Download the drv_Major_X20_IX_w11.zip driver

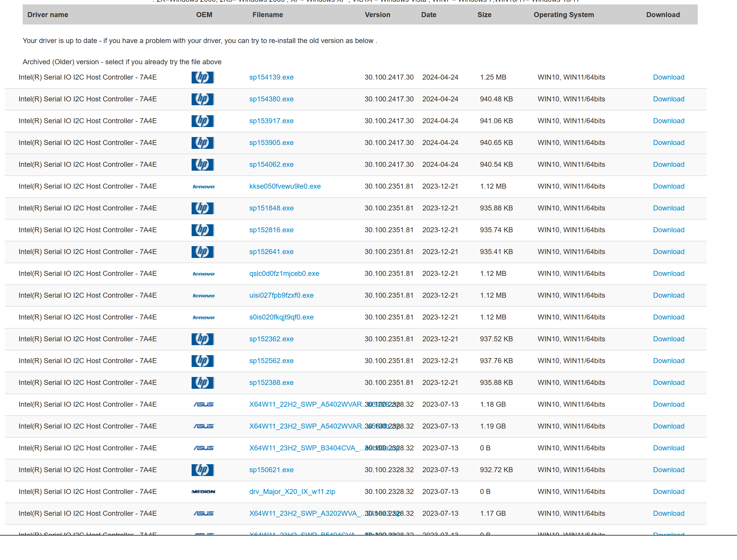pos(668,492)
